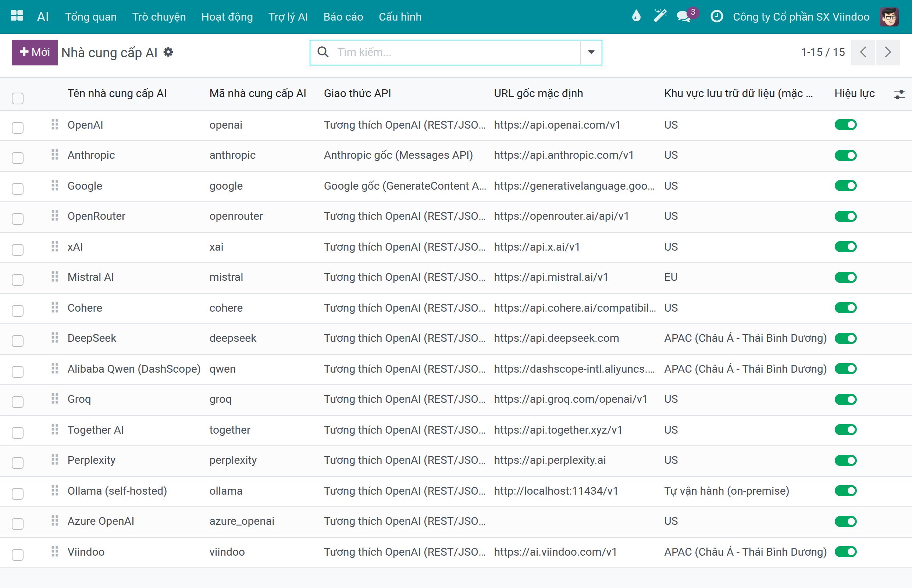
Task: Open optional columns adjust icon
Action: point(899,94)
